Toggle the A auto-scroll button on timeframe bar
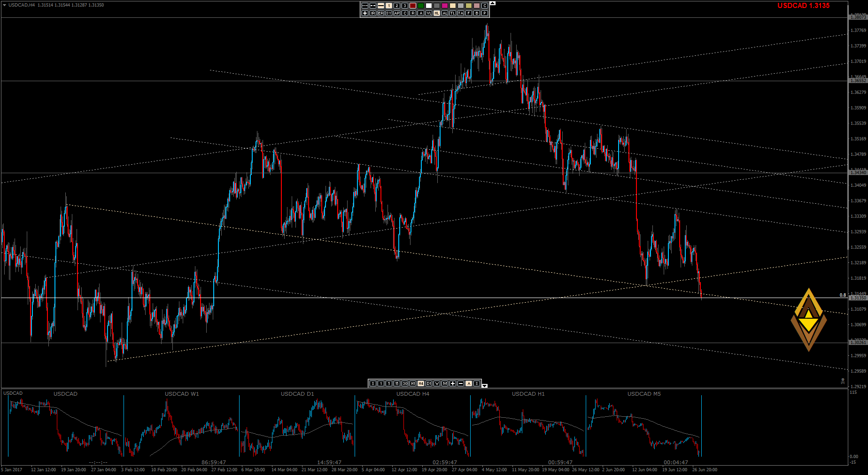868x475 pixels. (x=469, y=383)
